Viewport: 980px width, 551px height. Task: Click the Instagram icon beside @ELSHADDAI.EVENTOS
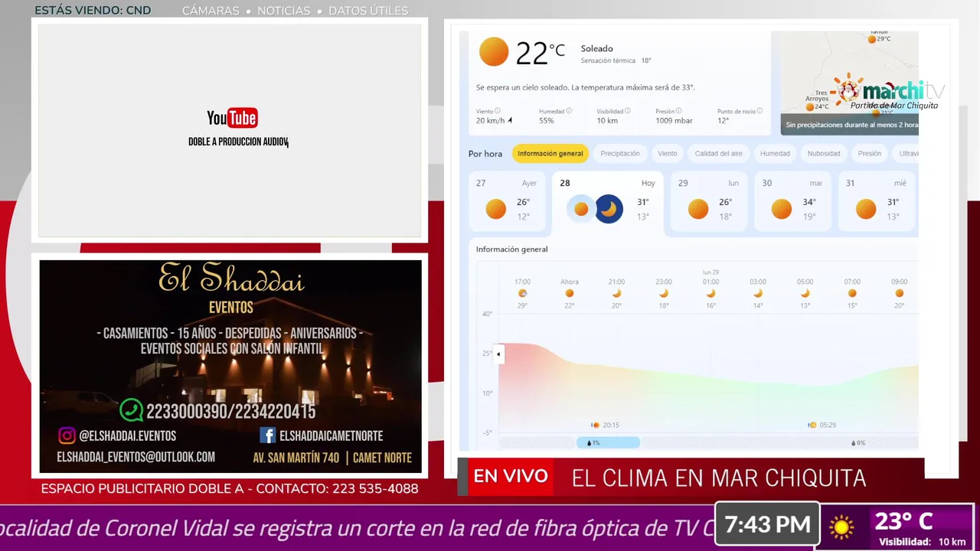(x=67, y=435)
